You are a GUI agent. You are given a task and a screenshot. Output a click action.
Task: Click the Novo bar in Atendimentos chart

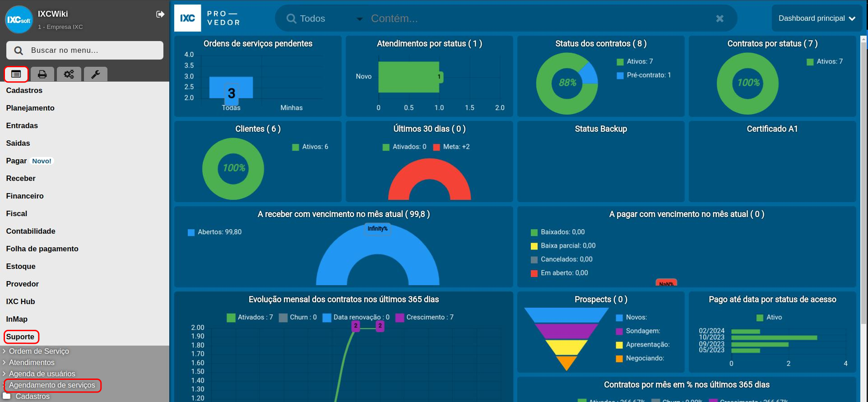pyautogui.click(x=409, y=77)
